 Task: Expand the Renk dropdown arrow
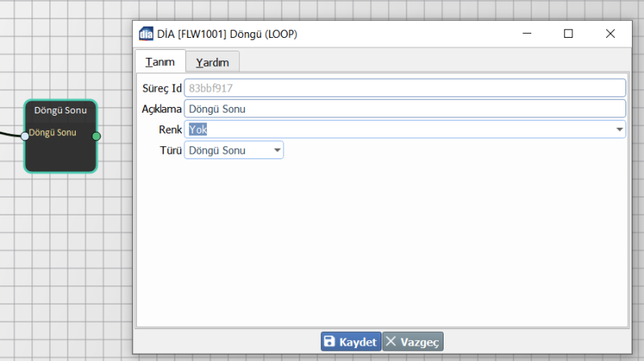pyautogui.click(x=620, y=129)
